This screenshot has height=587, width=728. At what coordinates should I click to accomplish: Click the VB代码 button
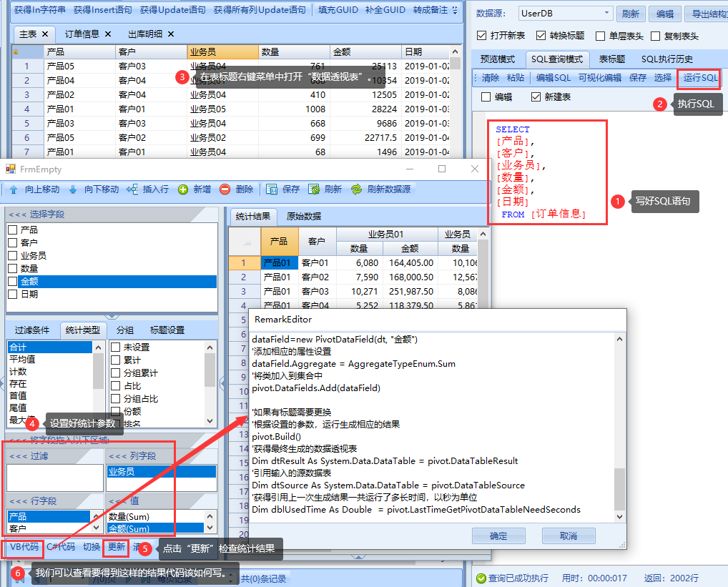(24, 547)
